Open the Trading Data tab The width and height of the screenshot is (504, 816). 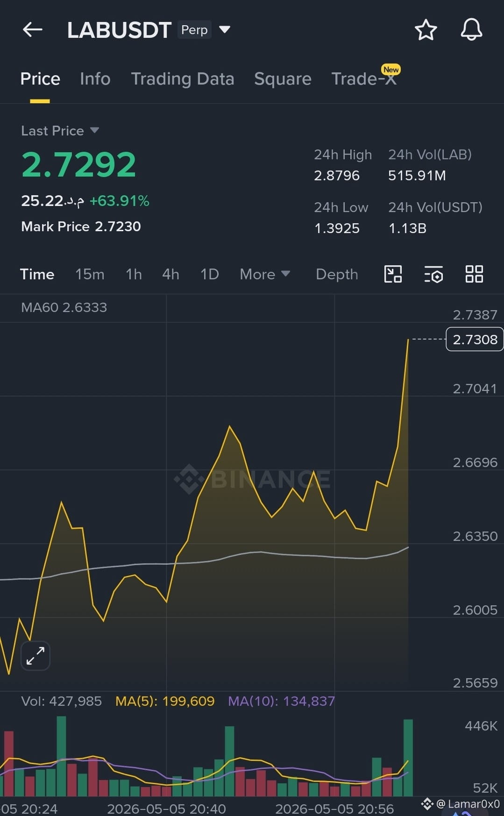(x=182, y=79)
